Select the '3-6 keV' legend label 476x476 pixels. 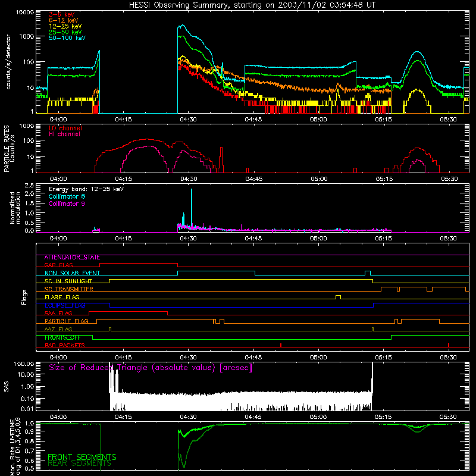pos(62,14)
